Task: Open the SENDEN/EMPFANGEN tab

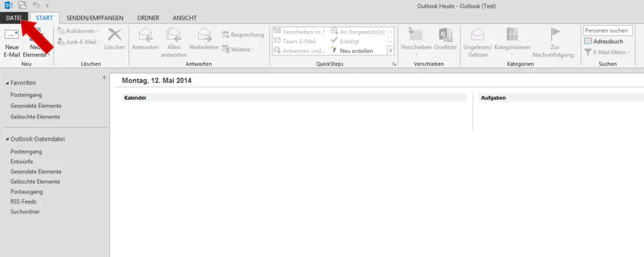Action: (x=95, y=17)
